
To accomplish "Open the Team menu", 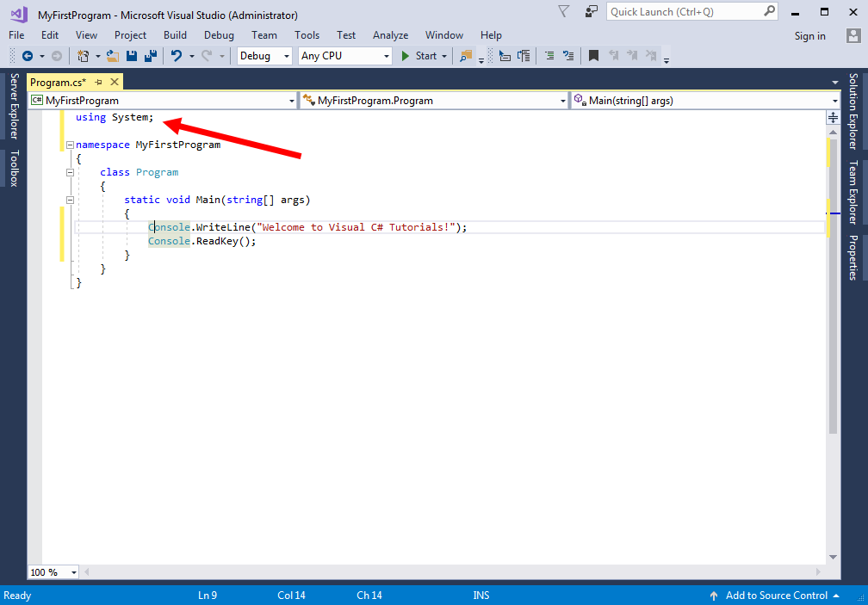I will [264, 35].
